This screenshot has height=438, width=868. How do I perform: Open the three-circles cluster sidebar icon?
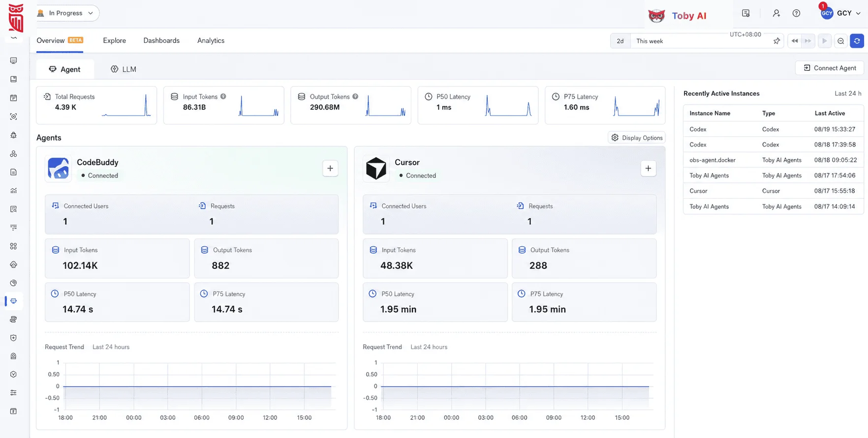point(14,154)
